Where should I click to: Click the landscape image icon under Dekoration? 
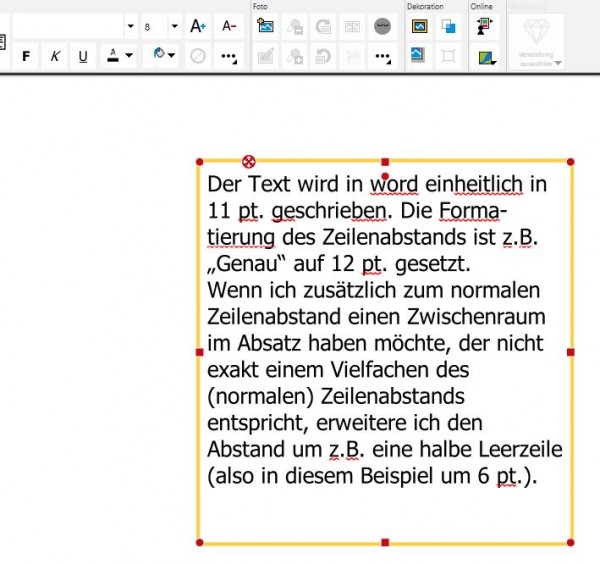point(420,56)
